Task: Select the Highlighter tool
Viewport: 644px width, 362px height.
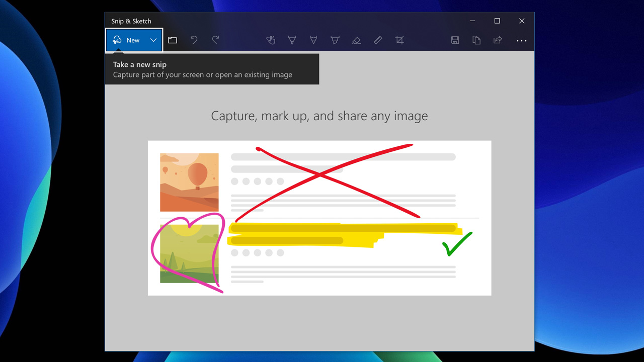Action: [x=335, y=40]
